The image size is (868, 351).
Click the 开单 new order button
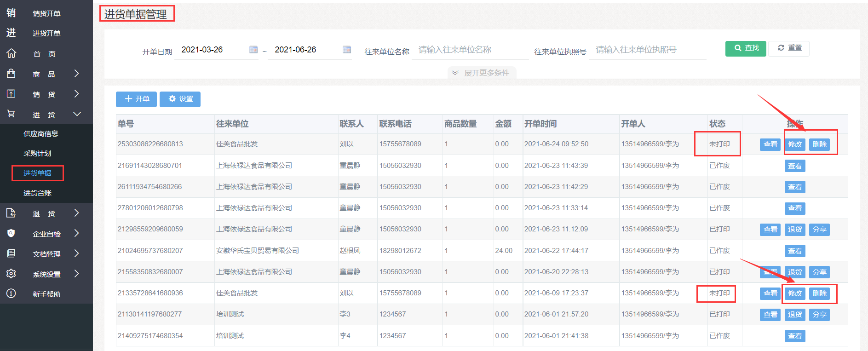click(136, 99)
